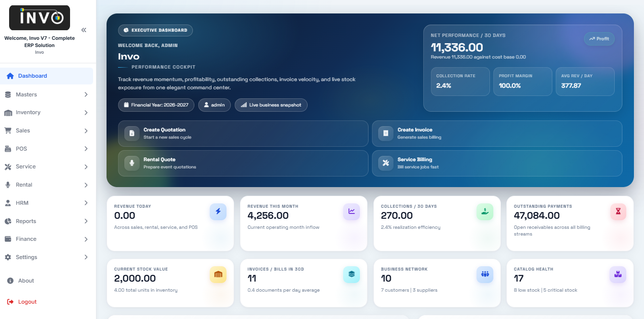644x319 pixels.
Task: Go to the About page
Action: coord(26,281)
